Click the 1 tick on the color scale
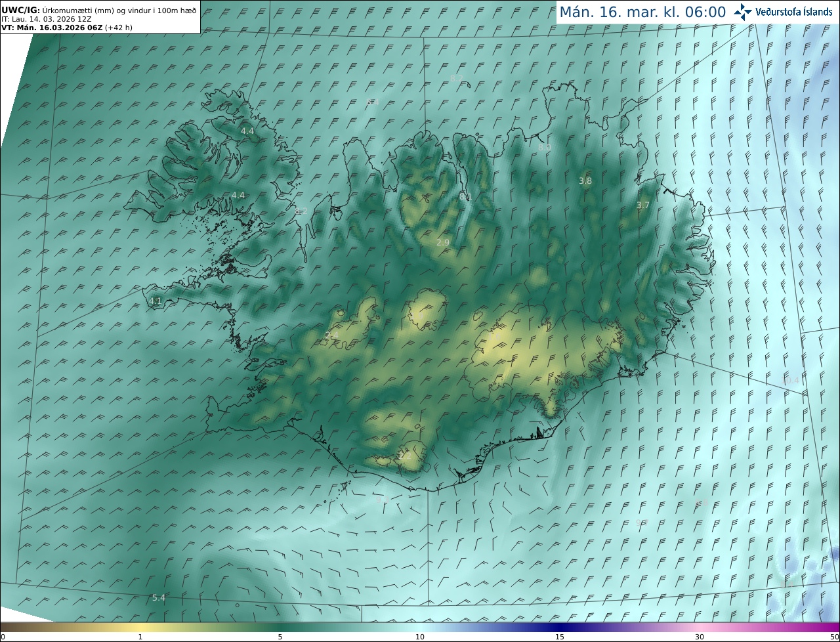 [140, 637]
